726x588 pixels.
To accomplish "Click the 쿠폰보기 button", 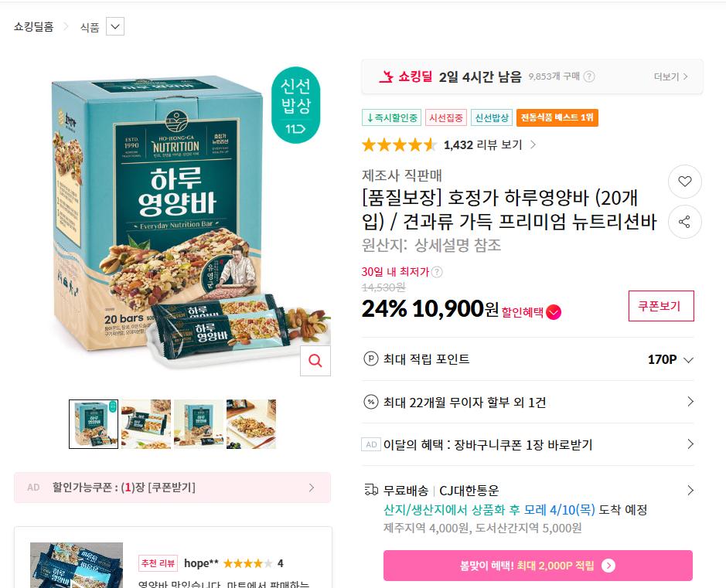I will click(x=661, y=306).
